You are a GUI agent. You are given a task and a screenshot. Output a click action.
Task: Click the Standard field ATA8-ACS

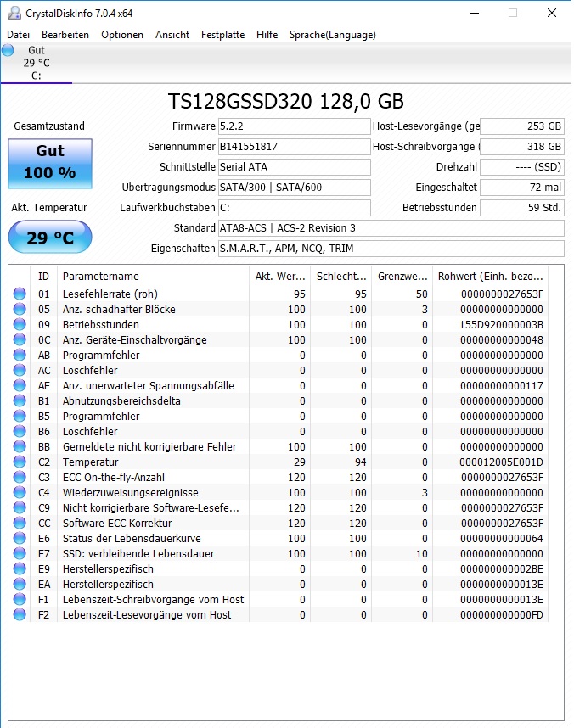tap(391, 228)
